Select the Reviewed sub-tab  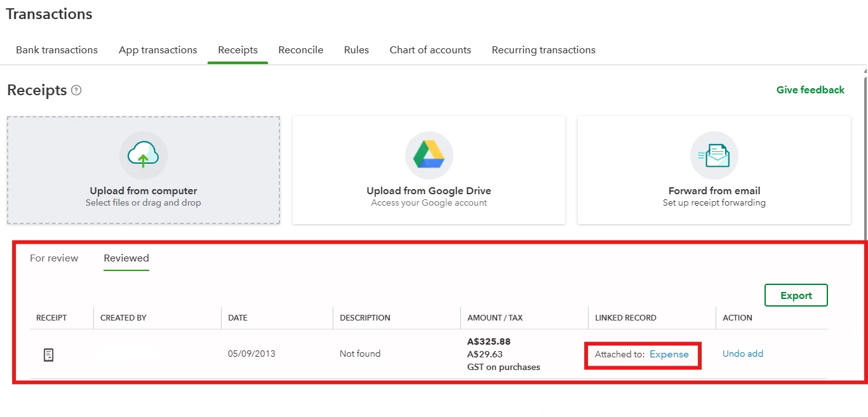click(126, 258)
